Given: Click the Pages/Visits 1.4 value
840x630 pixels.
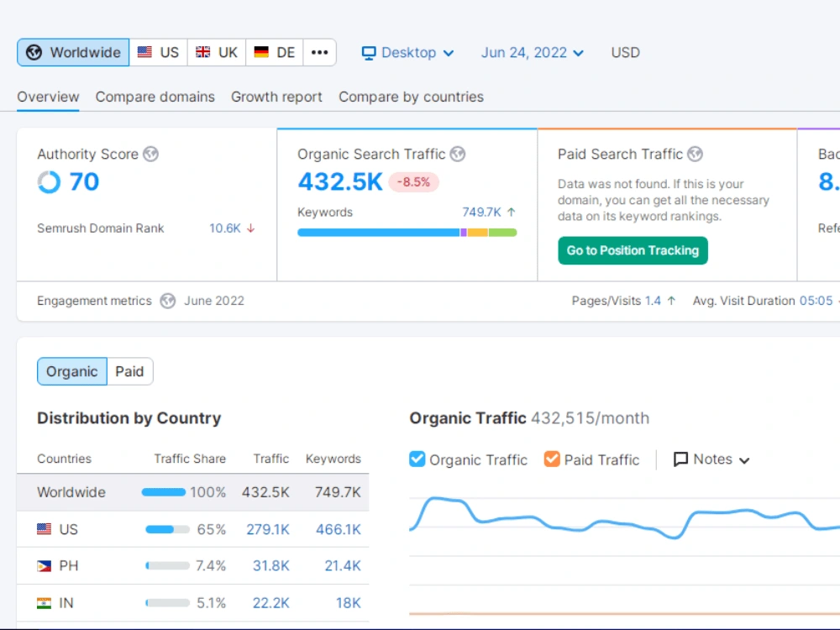Looking at the screenshot, I should 653,301.
